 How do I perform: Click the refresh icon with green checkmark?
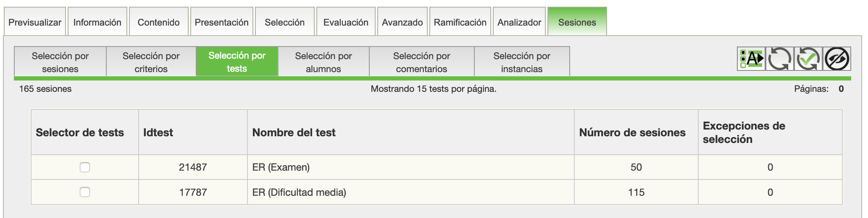coord(808,59)
